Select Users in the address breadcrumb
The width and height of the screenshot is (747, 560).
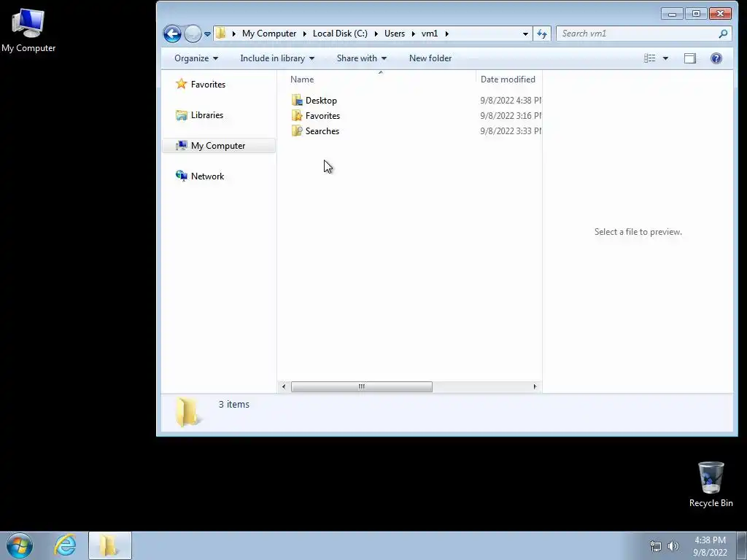(x=395, y=34)
